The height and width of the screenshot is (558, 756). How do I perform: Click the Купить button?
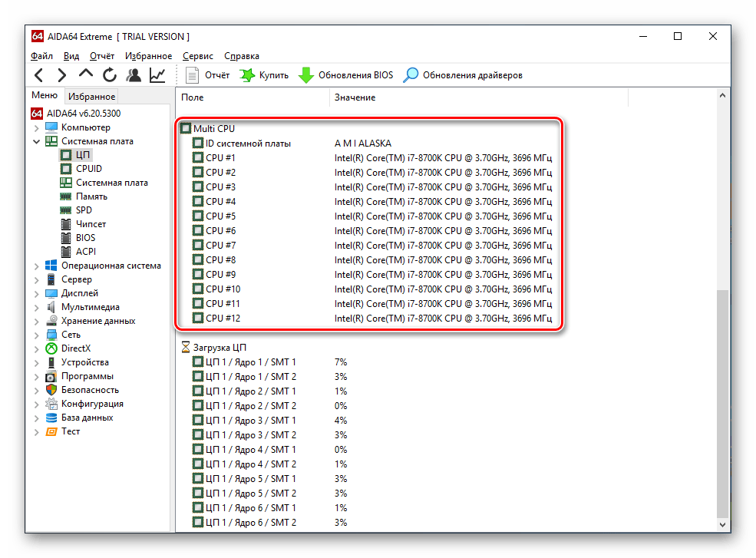click(x=265, y=75)
